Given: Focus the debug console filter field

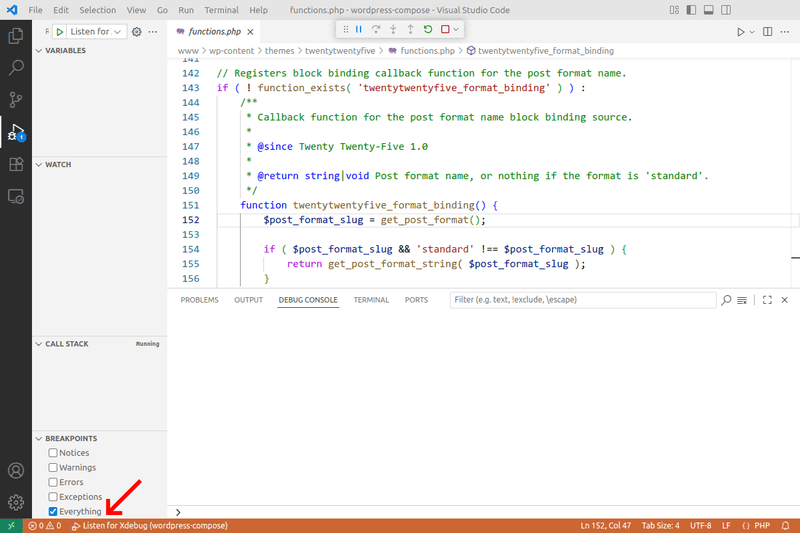Looking at the screenshot, I should click(583, 300).
